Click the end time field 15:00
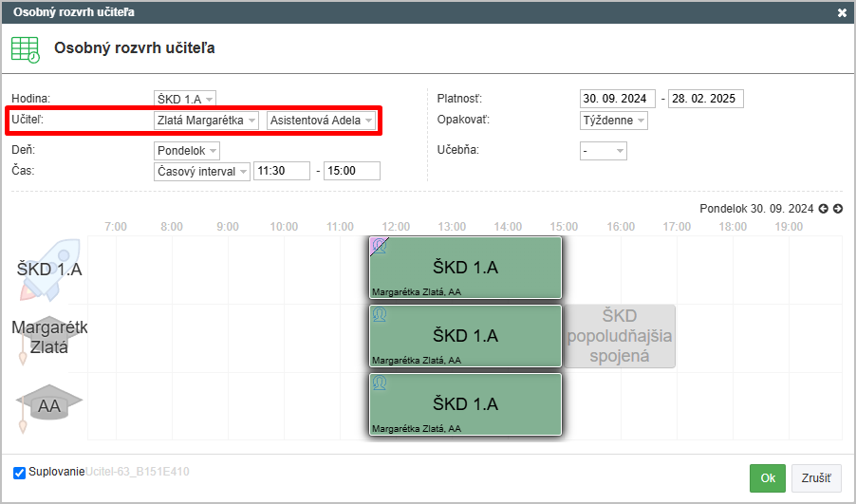The image size is (856, 504). 351,171
